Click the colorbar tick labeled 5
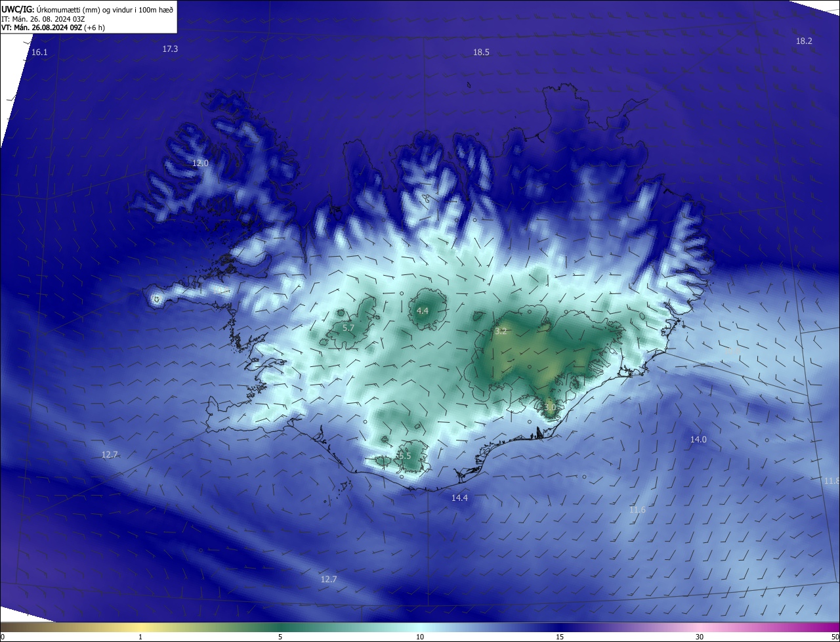The image size is (840, 642). (x=280, y=637)
